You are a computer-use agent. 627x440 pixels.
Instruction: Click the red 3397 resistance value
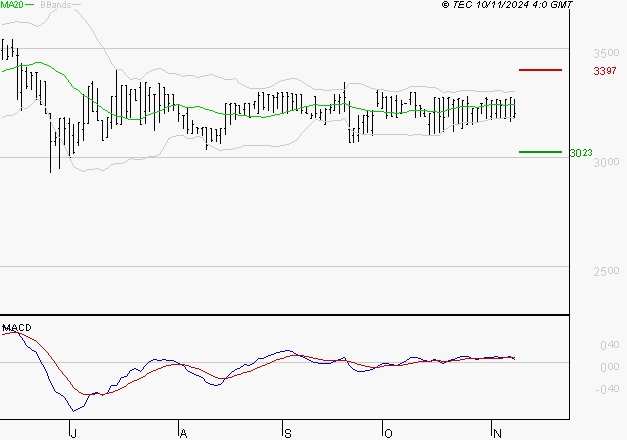click(605, 71)
